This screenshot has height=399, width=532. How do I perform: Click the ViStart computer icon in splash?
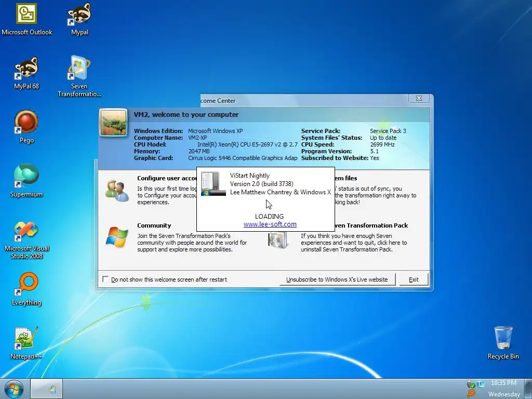pyautogui.click(x=213, y=183)
